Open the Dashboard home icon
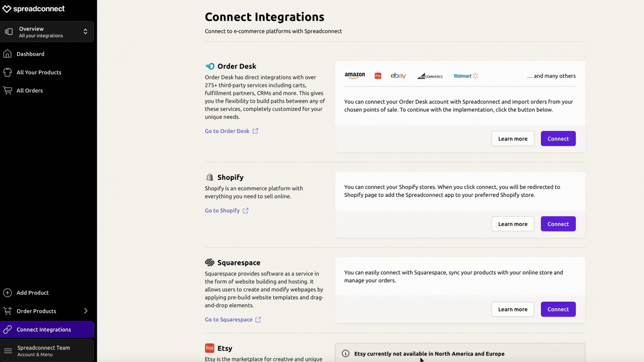The height and width of the screenshot is (362, 644). pyautogui.click(x=7, y=54)
